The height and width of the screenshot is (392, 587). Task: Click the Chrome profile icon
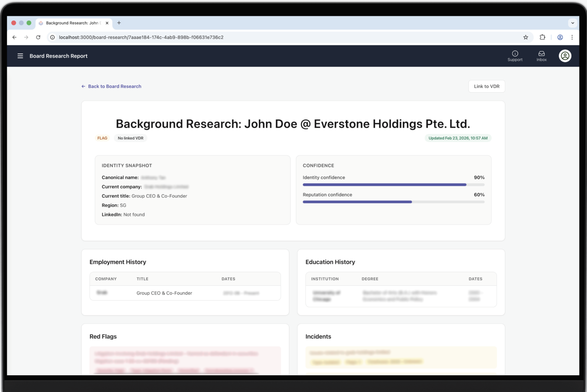point(560,37)
